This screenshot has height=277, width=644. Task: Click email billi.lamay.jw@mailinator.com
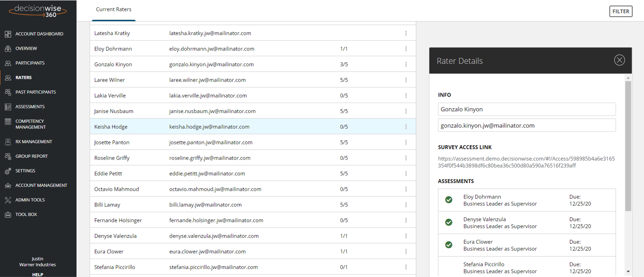pos(205,205)
